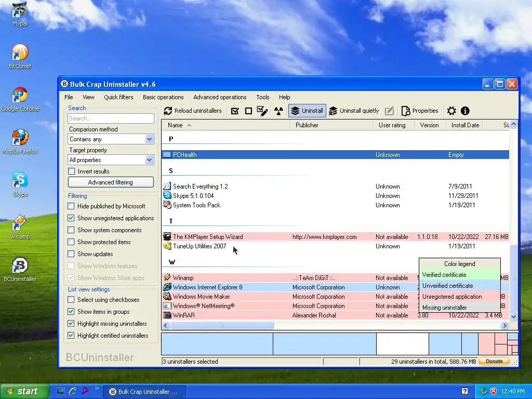The image size is (532, 399).
Task: Select the PCHealth list row
Action: (335, 155)
